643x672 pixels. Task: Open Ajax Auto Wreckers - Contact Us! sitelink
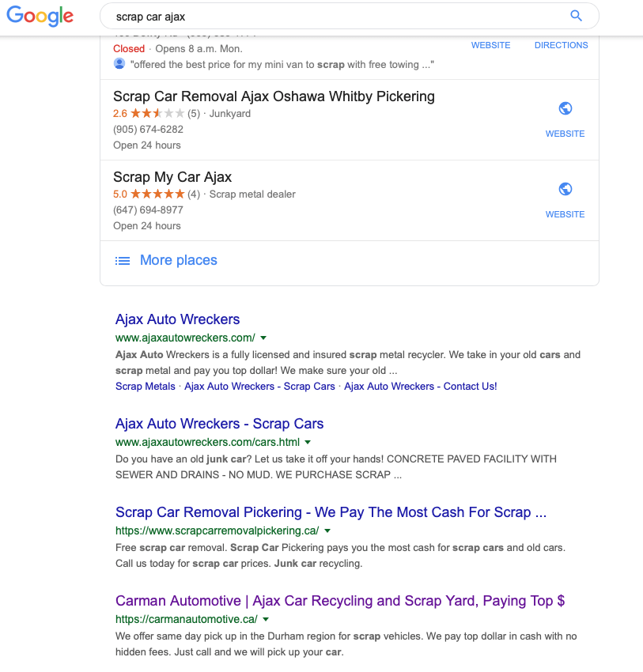click(x=421, y=387)
